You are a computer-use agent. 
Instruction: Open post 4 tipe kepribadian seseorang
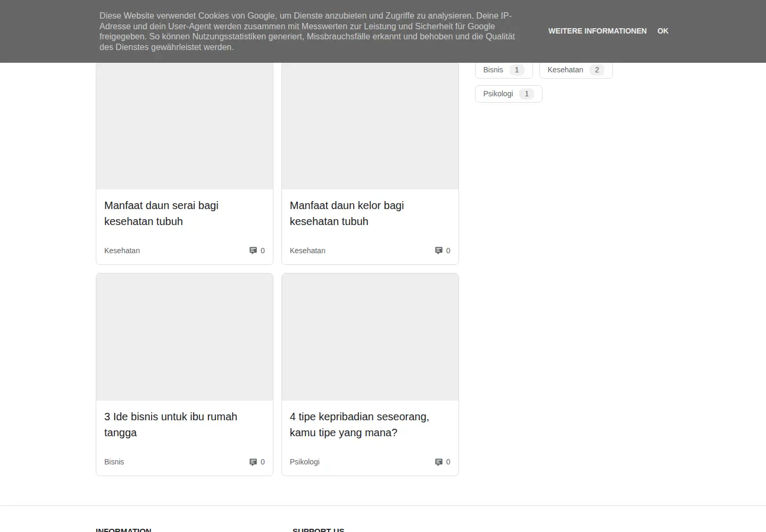point(360,425)
